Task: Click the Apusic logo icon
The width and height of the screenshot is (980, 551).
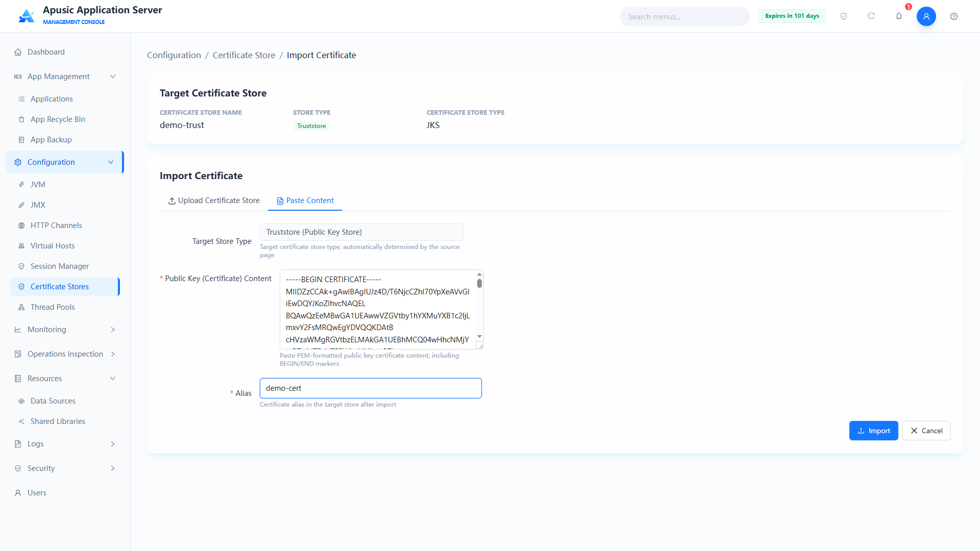Action: 27,16
